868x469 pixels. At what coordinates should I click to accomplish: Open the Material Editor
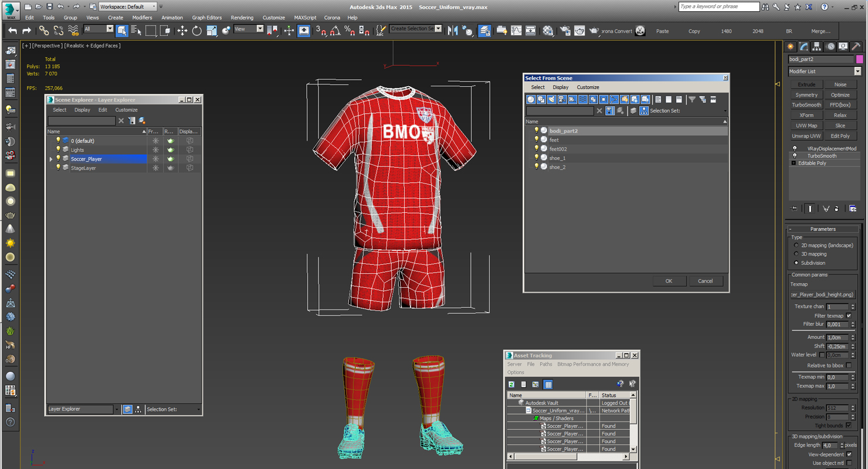pos(548,30)
